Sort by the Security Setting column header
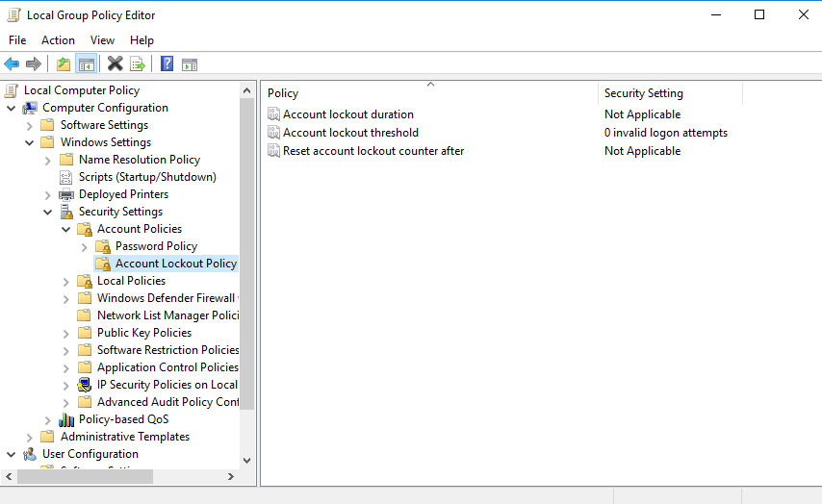Screen dimensions: 822x504 click(643, 93)
